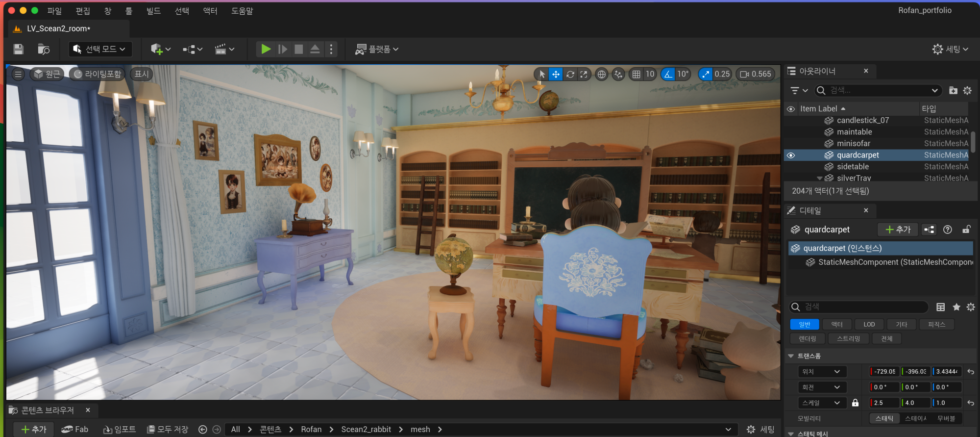Open the Details help question mark icon
The width and height of the screenshot is (980, 437).
[948, 230]
